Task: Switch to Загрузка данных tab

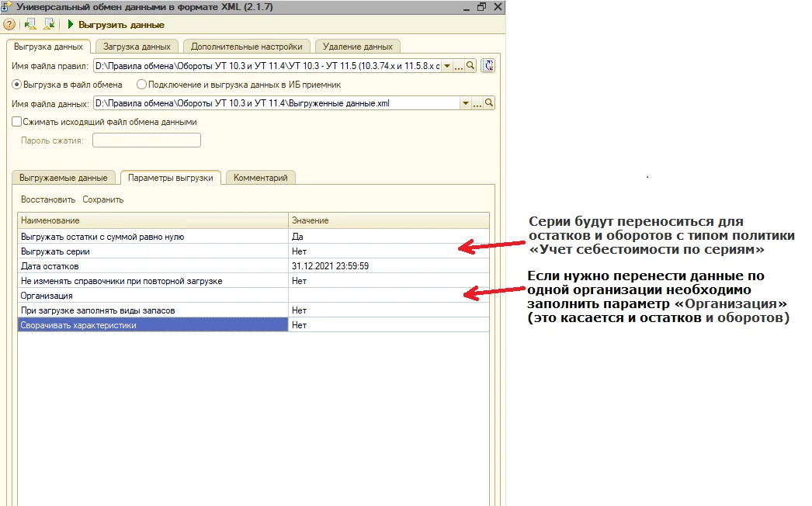Action: pyautogui.click(x=137, y=47)
